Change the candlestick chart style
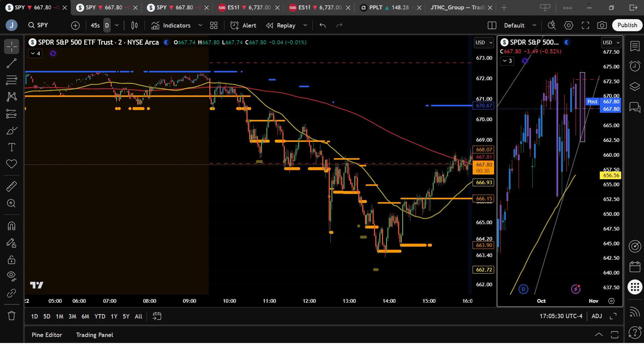 (135, 25)
